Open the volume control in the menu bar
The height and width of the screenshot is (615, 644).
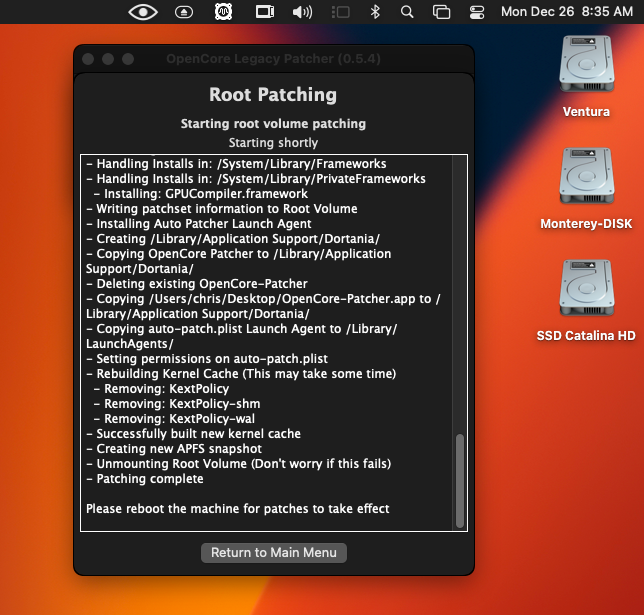302,12
